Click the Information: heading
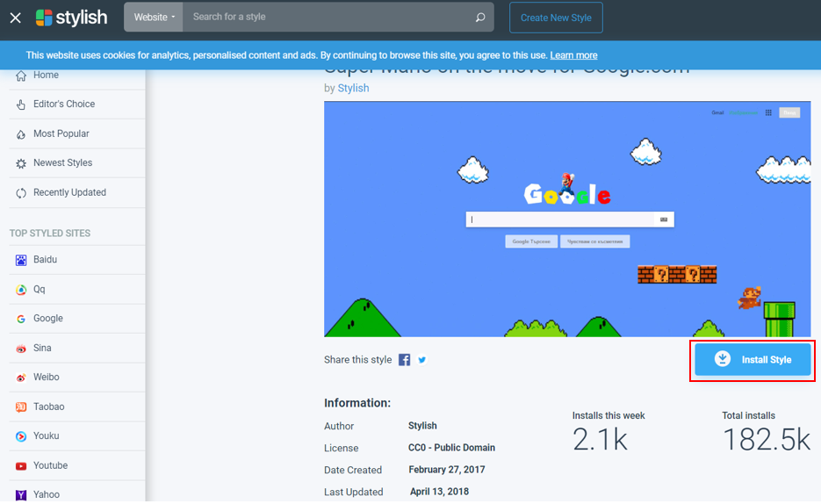Image resolution: width=821 pixels, height=504 pixels. (x=357, y=403)
